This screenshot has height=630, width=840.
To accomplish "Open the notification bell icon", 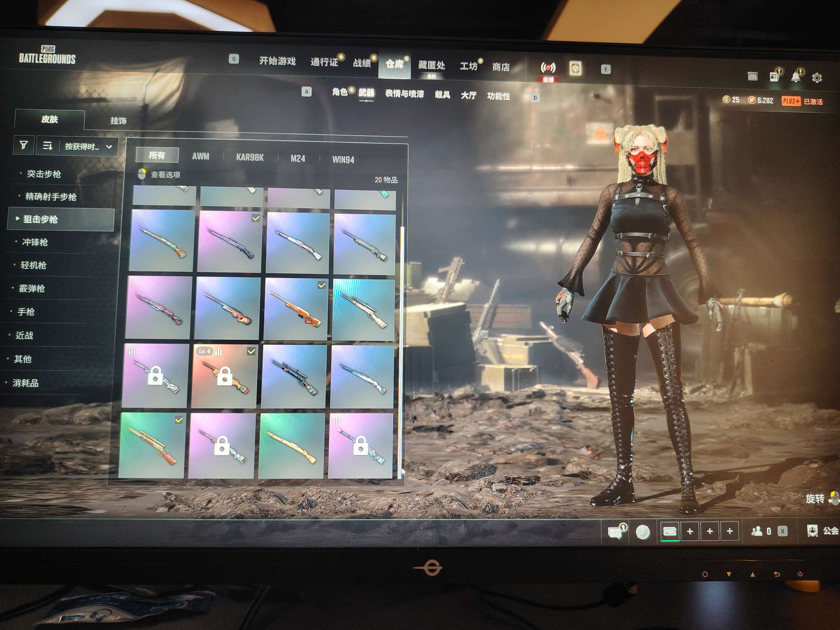I will click(795, 77).
